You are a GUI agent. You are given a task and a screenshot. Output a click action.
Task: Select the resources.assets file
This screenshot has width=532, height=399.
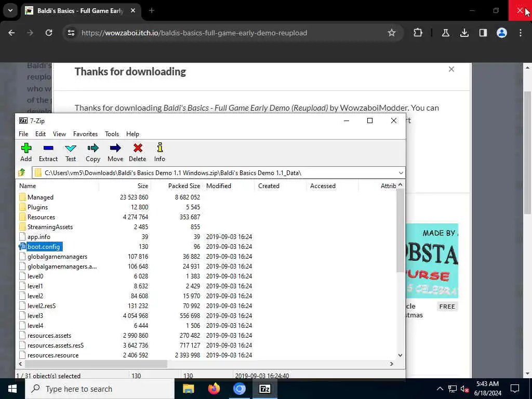(45, 336)
